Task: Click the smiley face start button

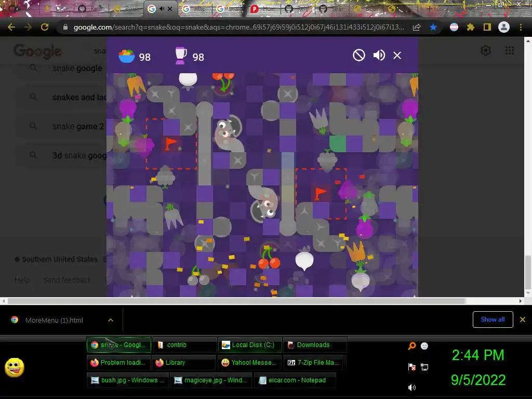Action: point(14,367)
